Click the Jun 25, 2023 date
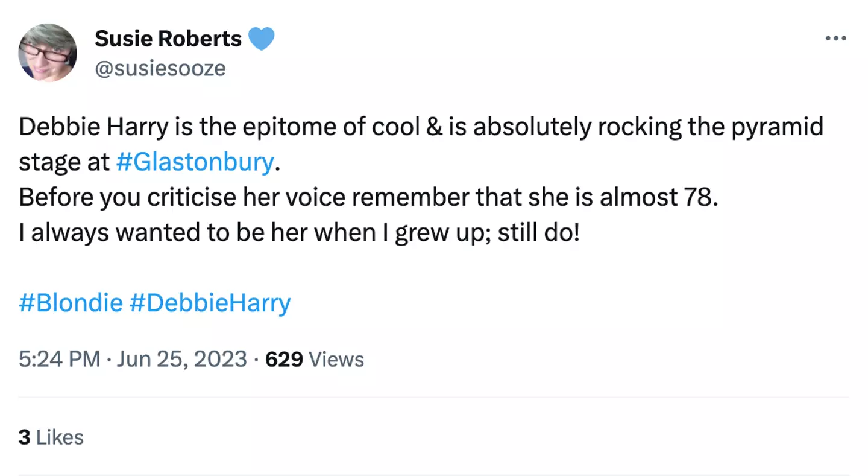Viewport: 868px width, 476px height. pos(181,360)
